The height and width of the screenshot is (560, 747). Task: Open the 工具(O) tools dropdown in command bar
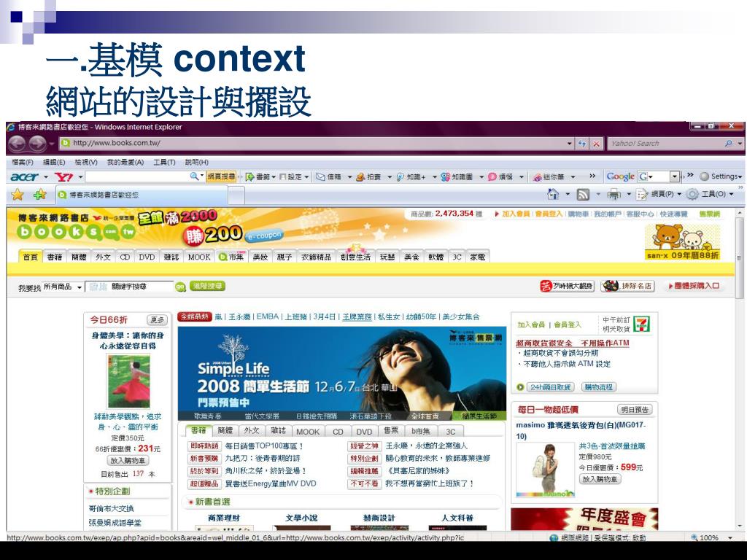(731, 194)
